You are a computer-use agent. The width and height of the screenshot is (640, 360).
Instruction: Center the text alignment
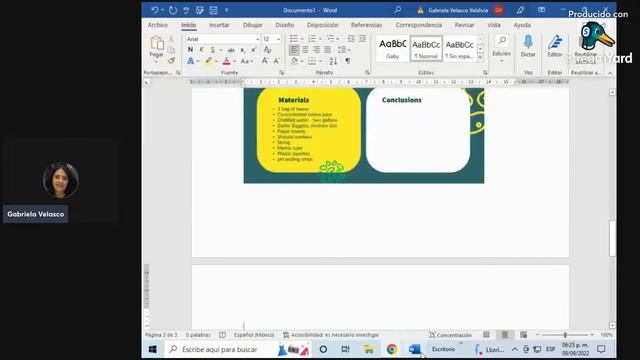[305, 50]
